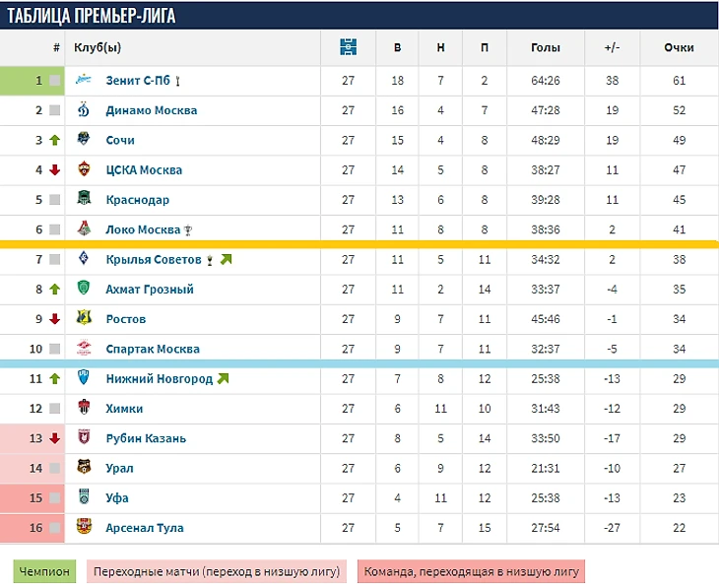Sort by the Голы column header

tap(545, 47)
